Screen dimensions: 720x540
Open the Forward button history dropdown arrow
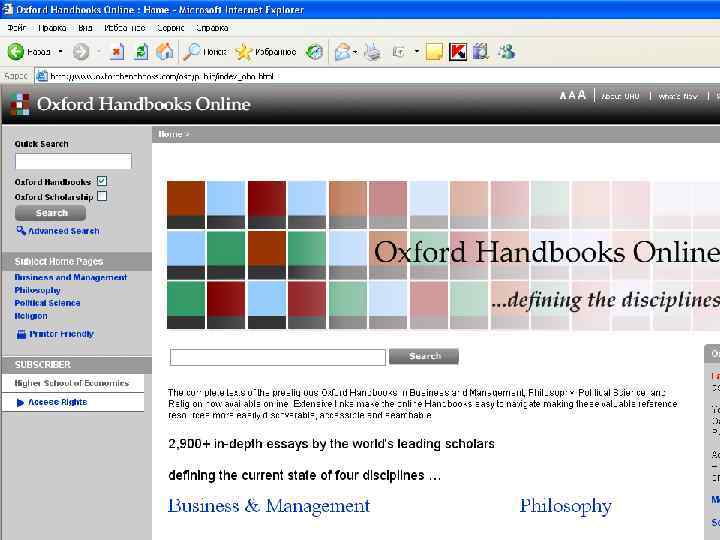point(98,51)
